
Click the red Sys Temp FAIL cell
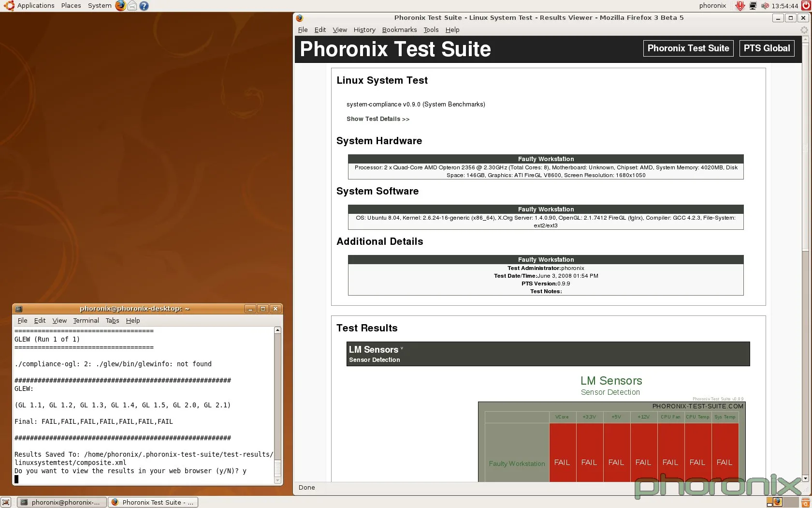tap(725, 452)
